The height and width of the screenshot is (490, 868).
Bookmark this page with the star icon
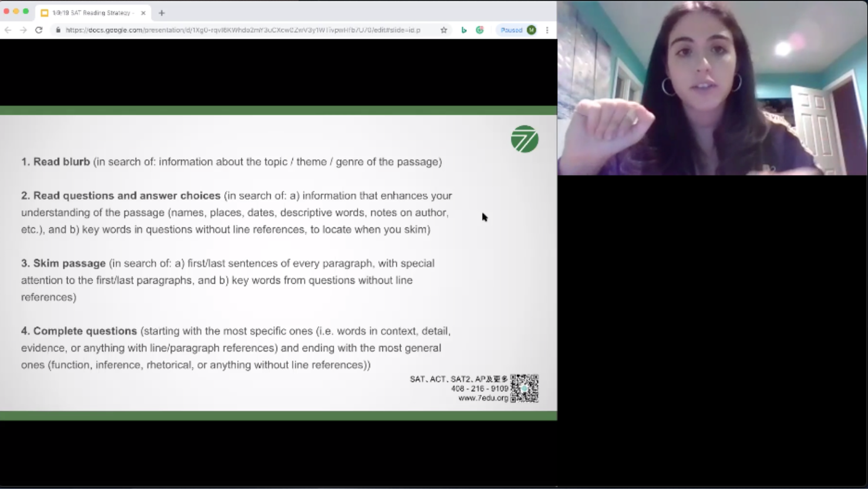click(x=444, y=30)
